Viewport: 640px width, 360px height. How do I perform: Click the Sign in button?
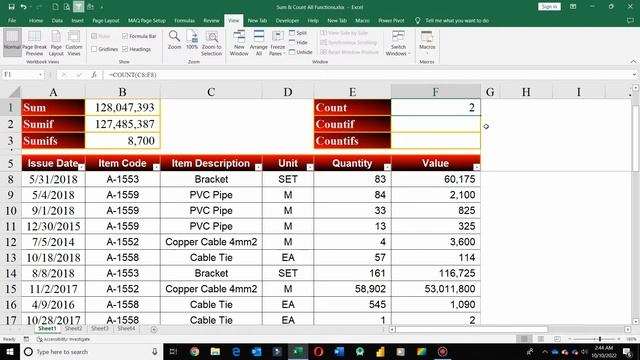[x=549, y=7]
